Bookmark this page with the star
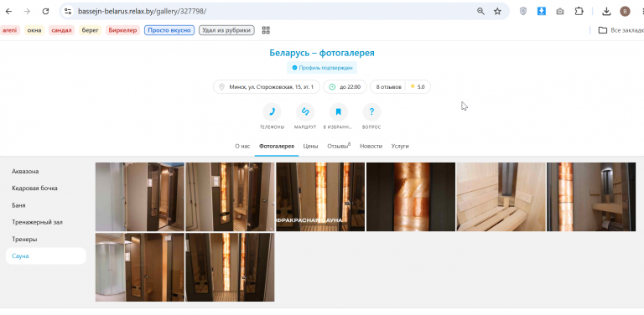The width and height of the screenshot is (644, 315). (497, 12)
